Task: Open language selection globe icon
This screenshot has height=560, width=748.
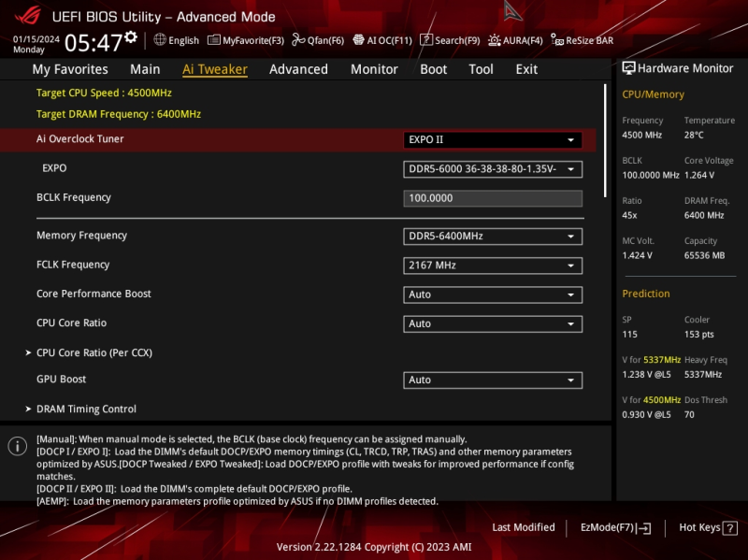Action: click(x=160, y=39)
